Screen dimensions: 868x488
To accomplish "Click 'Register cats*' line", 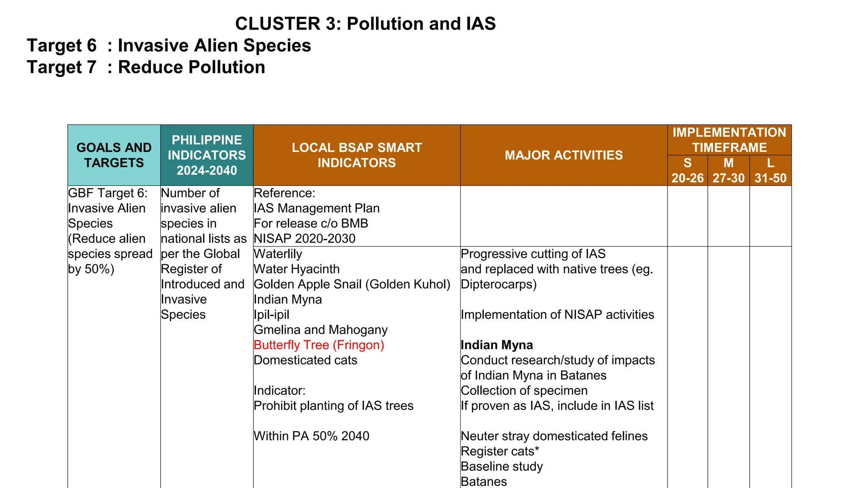I will pos(500,451).
